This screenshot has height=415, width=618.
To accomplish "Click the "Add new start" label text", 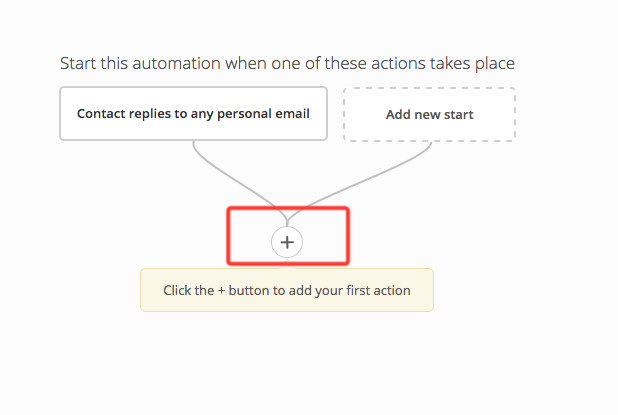I will 429,114.
